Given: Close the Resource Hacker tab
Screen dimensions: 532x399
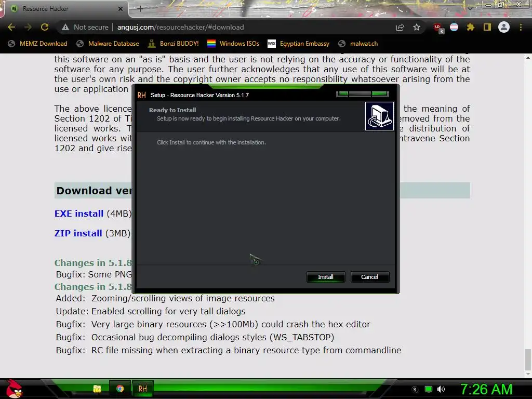Looking at the screenshot, I should coord(121,9).
